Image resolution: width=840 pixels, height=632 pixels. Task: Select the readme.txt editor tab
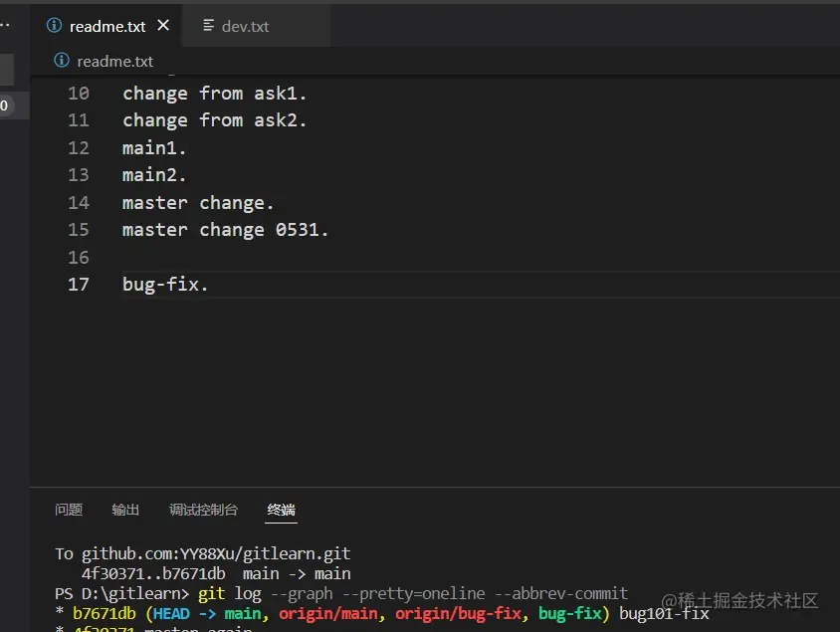click(106, 26)
